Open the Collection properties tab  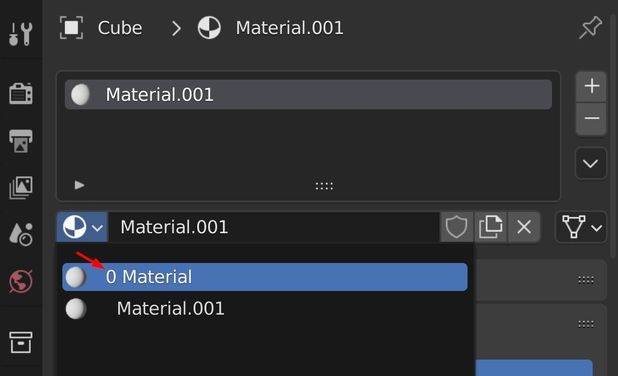pyautogui.click(x=20, y=342)
